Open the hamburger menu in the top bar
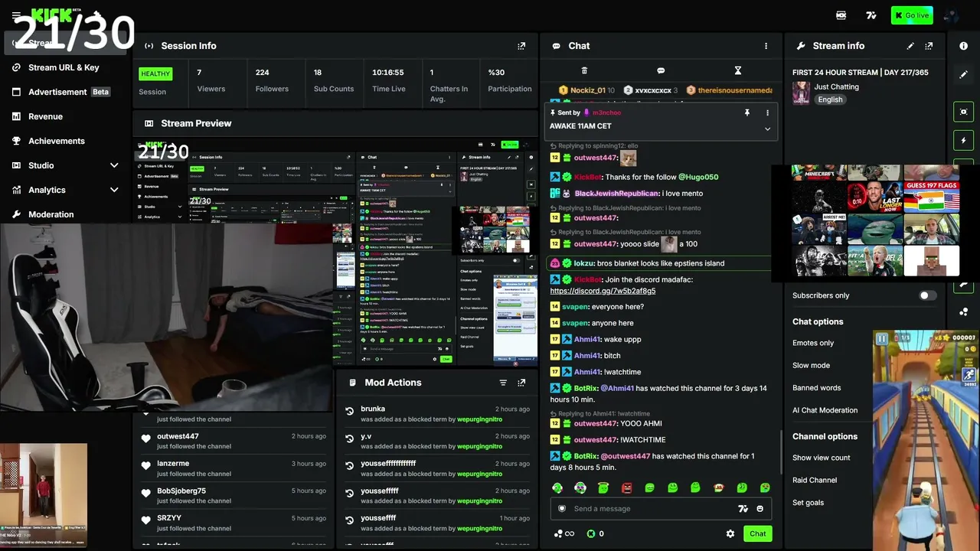 [x=16, y=15]
